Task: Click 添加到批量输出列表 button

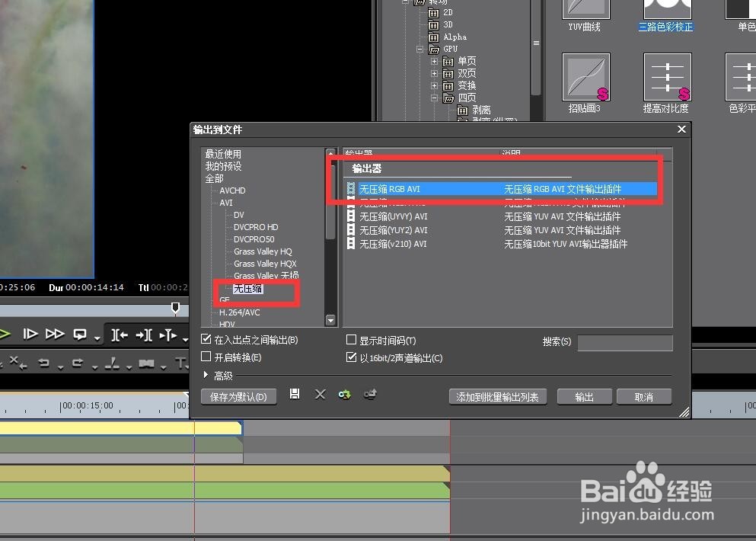Action: pos(497,397)
